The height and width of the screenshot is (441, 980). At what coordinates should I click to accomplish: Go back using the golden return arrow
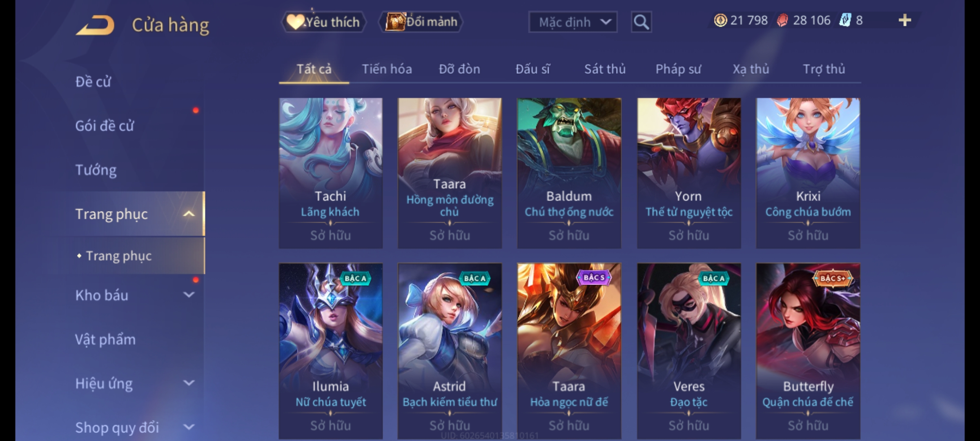pos(95,25)
